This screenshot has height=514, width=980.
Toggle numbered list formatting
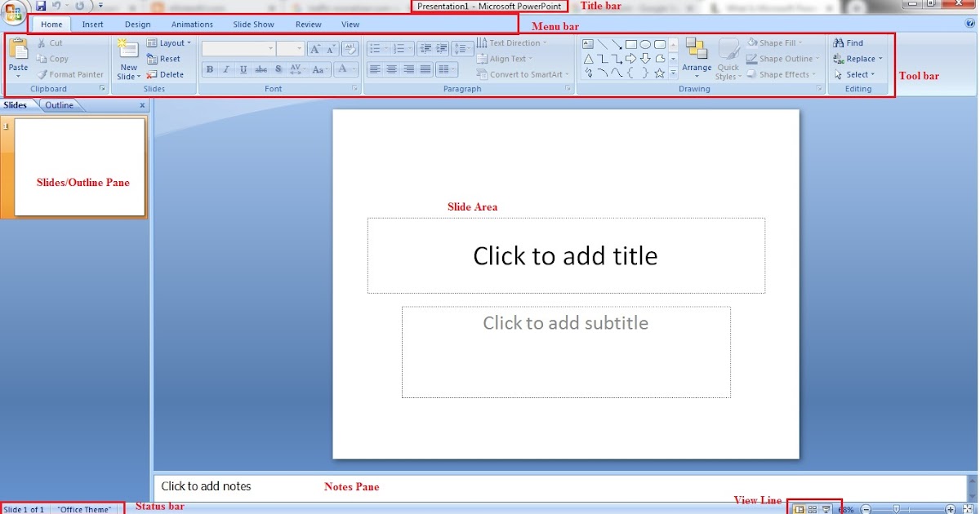tap(400, 47)
